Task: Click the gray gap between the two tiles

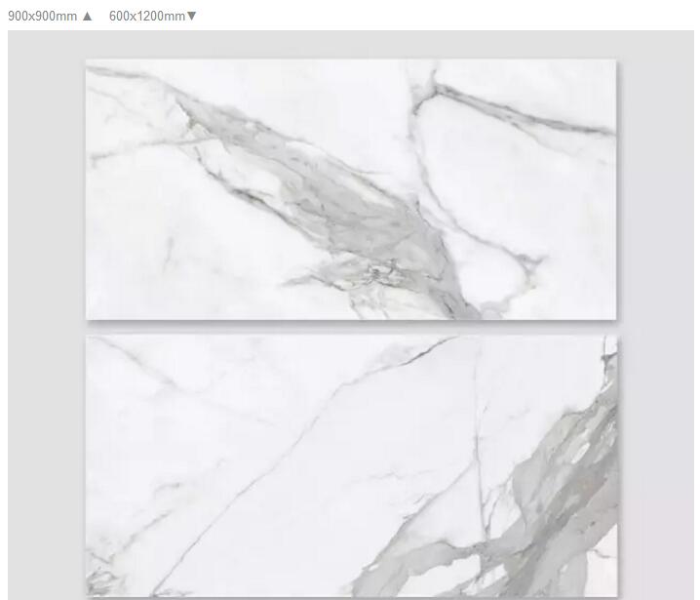Action: point(351,328)
